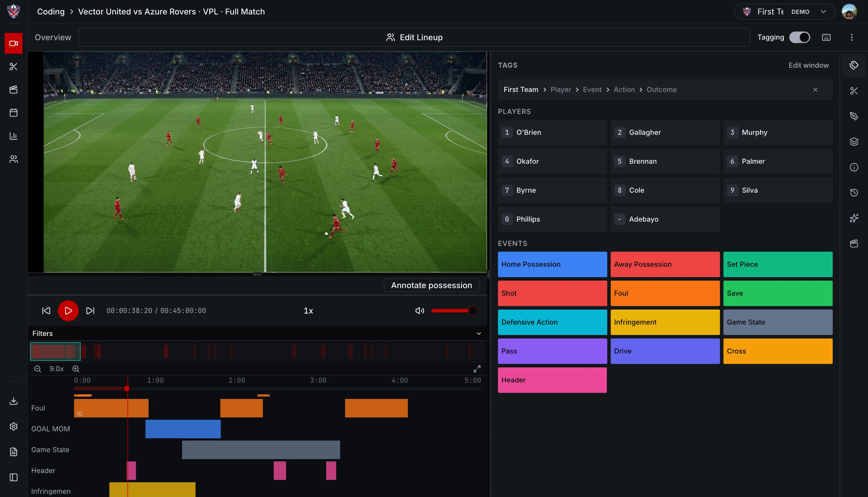Select the scissors icon in right rail
Screen dimensions: 868x497
click(x=854, y=91)
